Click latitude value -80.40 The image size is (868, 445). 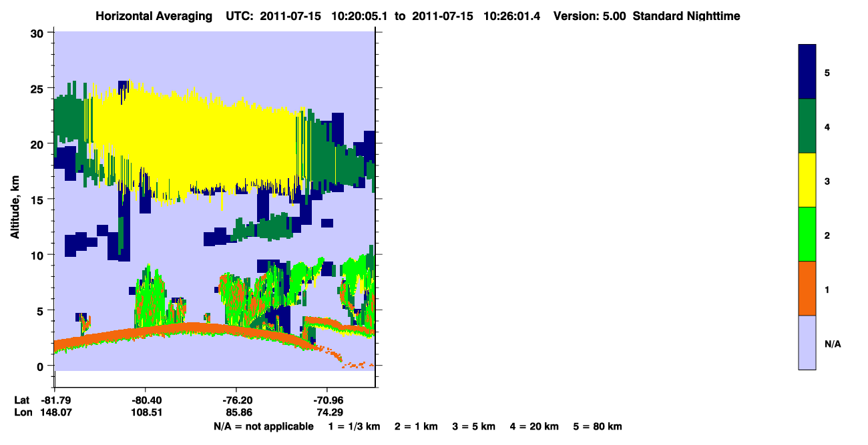point(146,400)
